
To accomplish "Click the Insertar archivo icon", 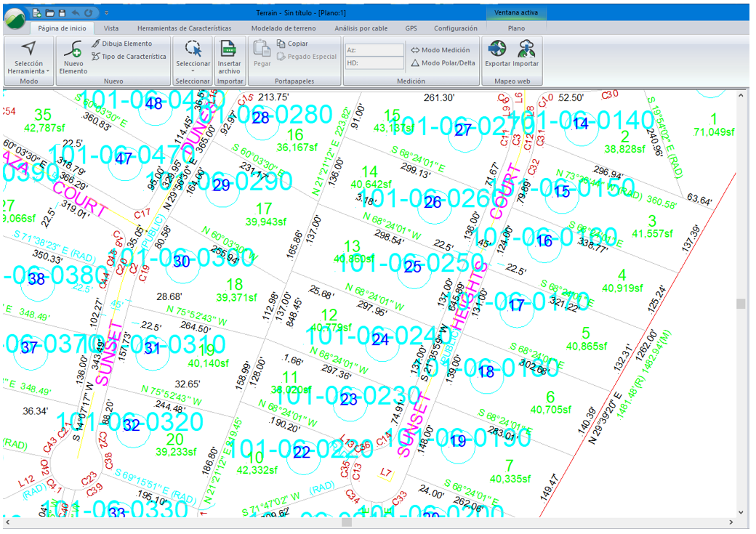I will pyautogui.click(x=229, y=50).
